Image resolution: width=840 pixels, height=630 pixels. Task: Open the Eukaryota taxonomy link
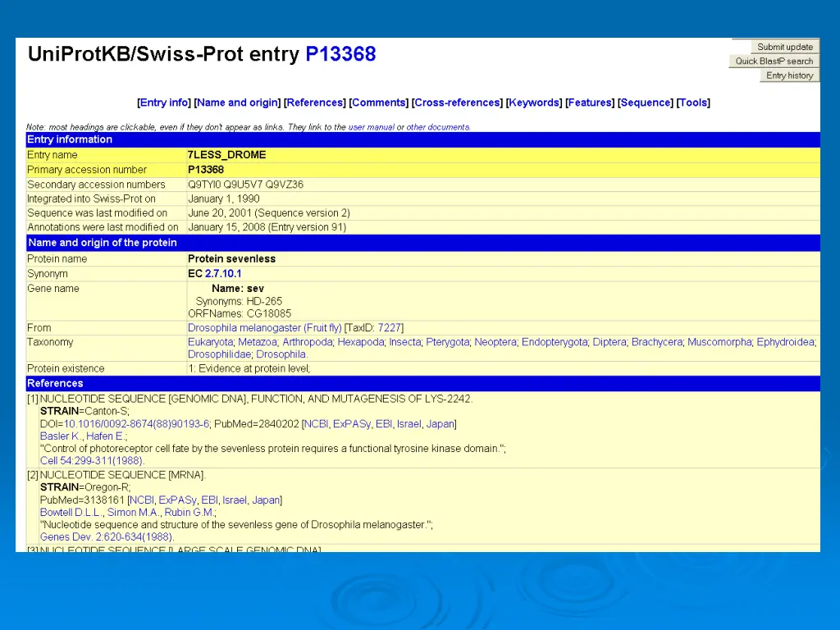coord(210,342)
